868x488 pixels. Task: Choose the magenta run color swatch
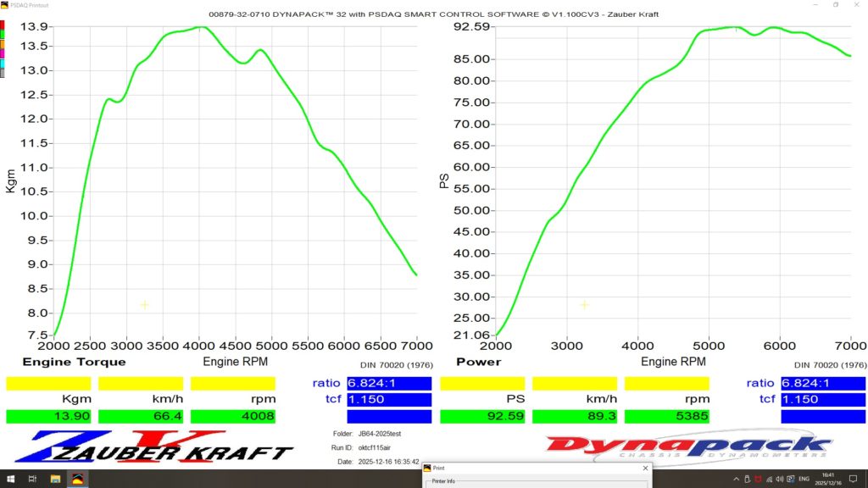[3, 53]
